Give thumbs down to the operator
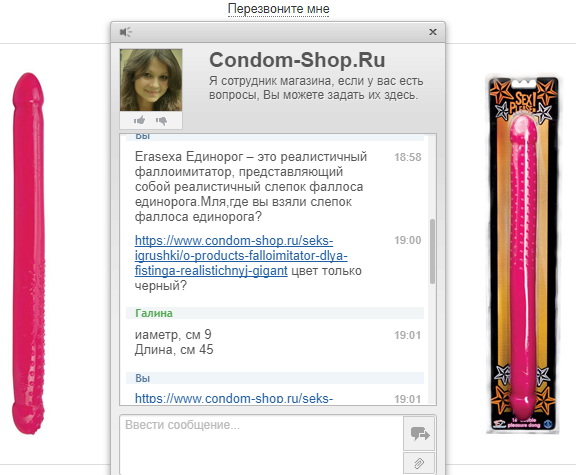This screenshot has height=475, width=576. (x=161, y=120)
